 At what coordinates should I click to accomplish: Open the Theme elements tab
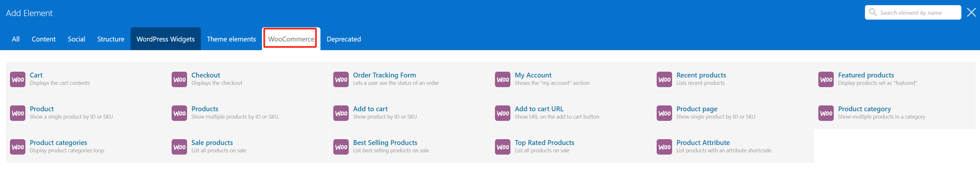pyautogui.click(x=231, y=39)
